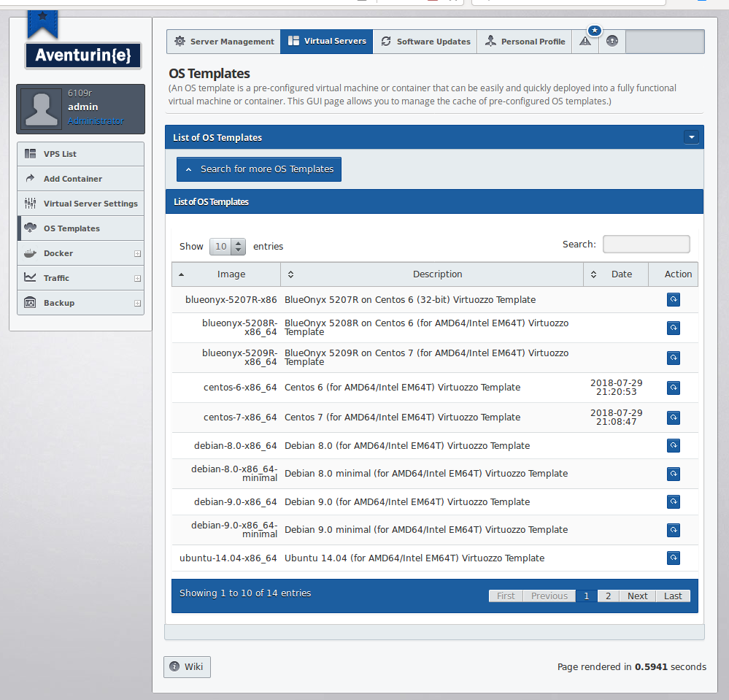
Task: Click the refresh icon for debian-9.0-x86_64-minimal
Action: [x=674, y=530]
